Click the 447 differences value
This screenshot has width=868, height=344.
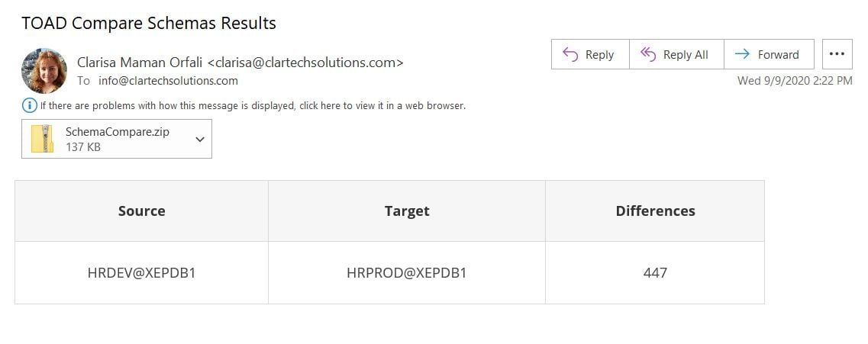[x=656, y=272]
